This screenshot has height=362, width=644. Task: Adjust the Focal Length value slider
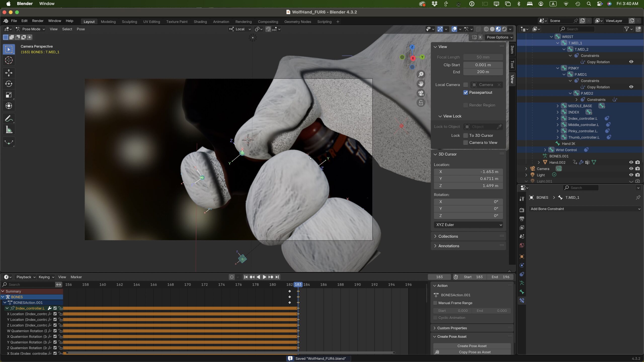484,57
